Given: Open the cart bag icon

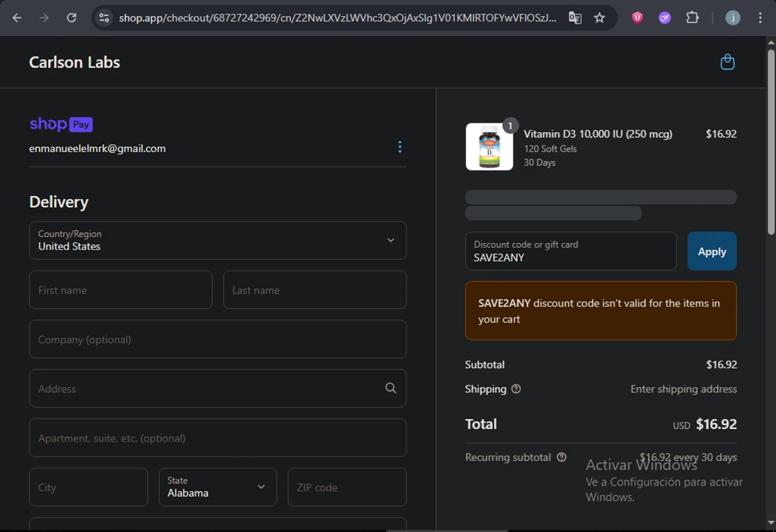Looking at the screenshot, I should (x=727, y=62).
